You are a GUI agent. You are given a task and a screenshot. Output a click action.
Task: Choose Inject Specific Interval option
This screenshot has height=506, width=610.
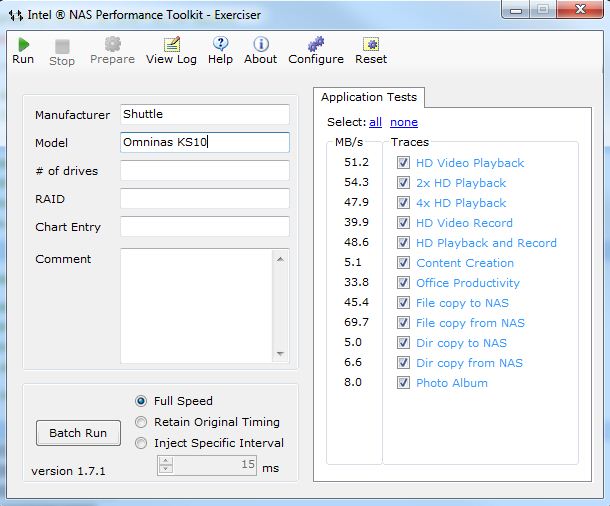tap(141, 443)
